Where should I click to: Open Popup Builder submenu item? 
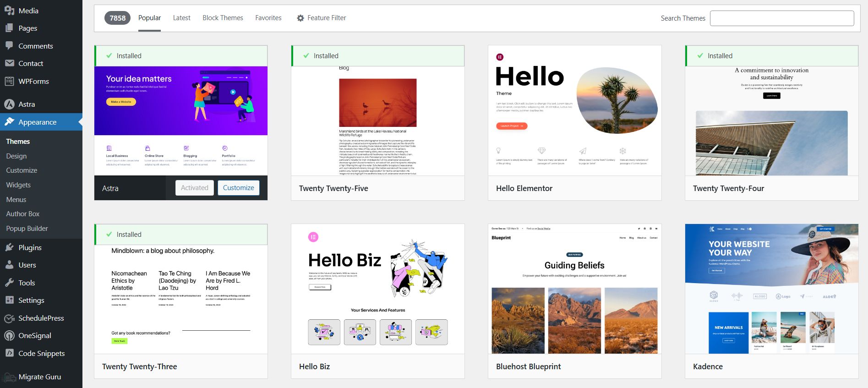point(27,229)
